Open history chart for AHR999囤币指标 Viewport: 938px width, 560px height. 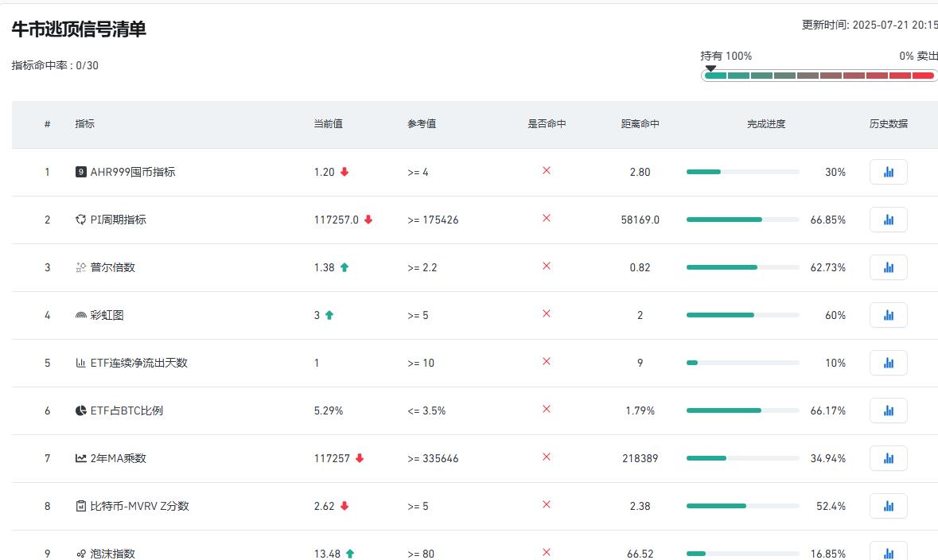point(888,172)
